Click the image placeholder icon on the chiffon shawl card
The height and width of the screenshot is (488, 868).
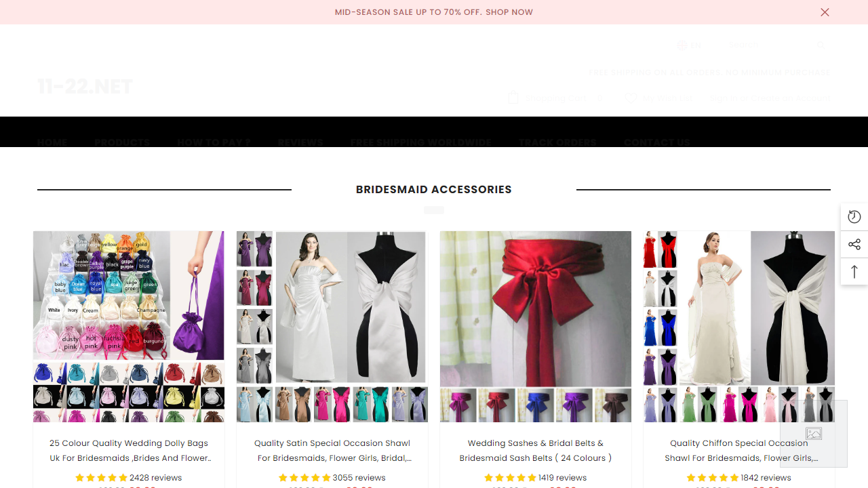click(x=814, y=434)
